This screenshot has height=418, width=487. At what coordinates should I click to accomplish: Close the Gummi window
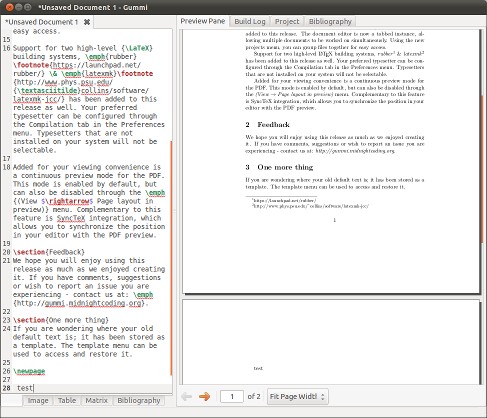[x=10, y=7]
